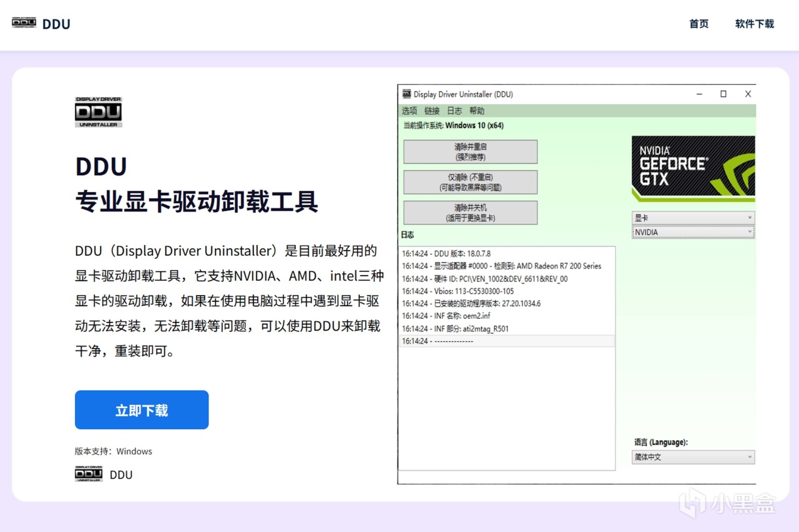Click the 清除并关机 button
The width and height of the screenshot is (799, 532).
coord(471,213)
